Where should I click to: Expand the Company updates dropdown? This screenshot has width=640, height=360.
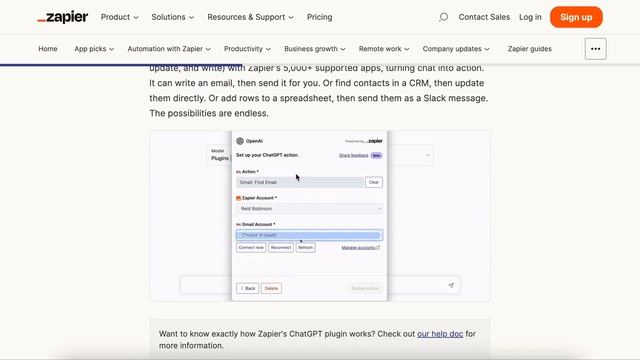[x=456, y=49]
